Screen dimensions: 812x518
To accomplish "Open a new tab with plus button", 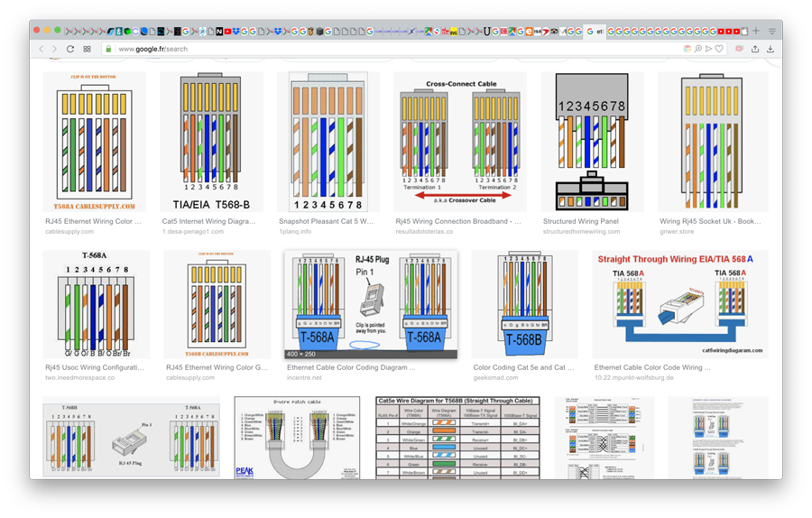I will pos(756,31).
